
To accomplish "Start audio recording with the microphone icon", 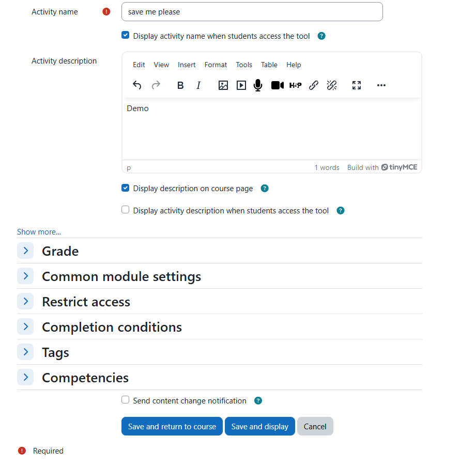I will click(x=258, y=85).
